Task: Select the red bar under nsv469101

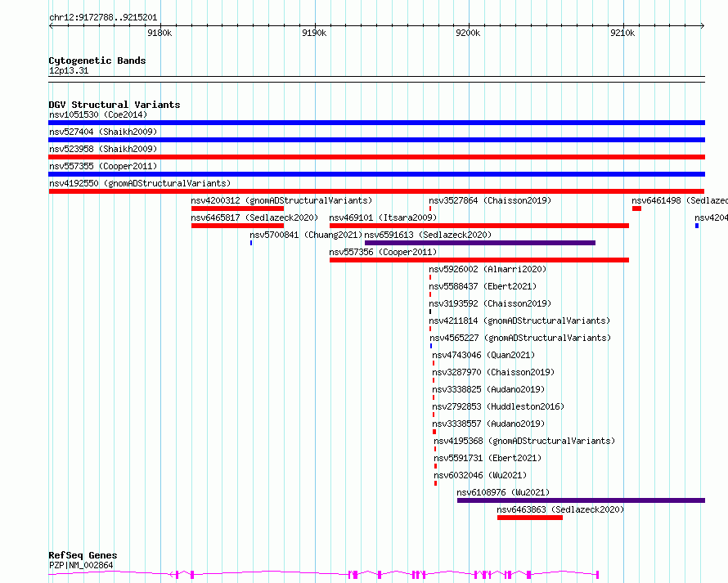Action: [x=479, y=226]
